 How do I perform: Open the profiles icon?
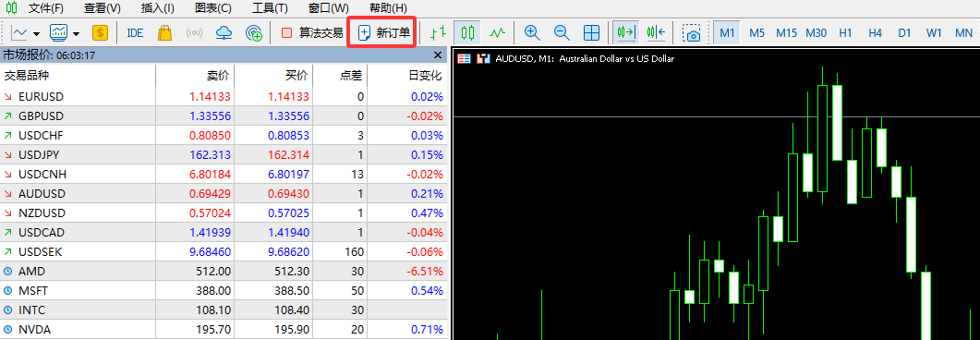pyautogui.click(x=59, y=32)
